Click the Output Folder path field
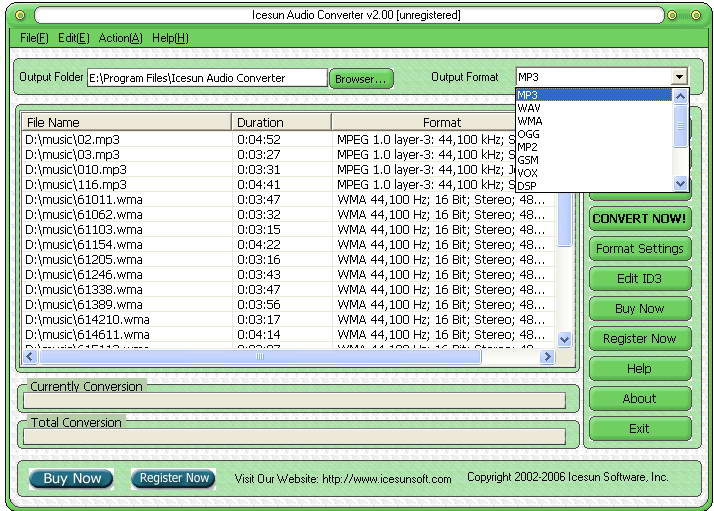714x511 pixels. tap(207, 78)
